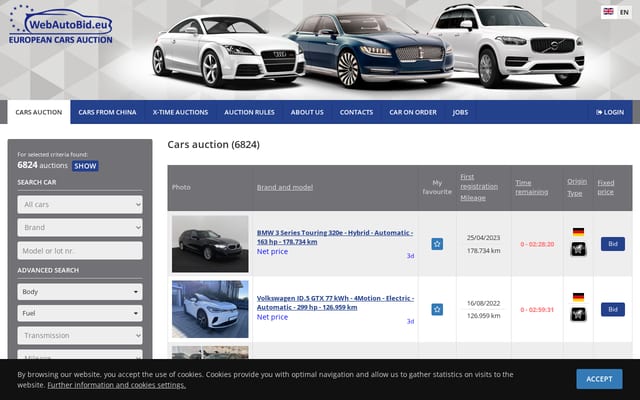The width and height of the screenshot is (640, 400).
Task: Select the Cars Auction tab
Action: pos(39,112)
